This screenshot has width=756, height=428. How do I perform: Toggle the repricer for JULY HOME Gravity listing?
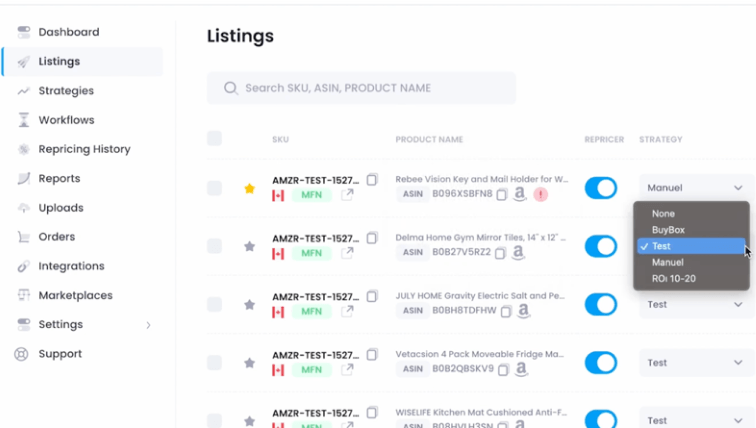[x=601, y=304]
